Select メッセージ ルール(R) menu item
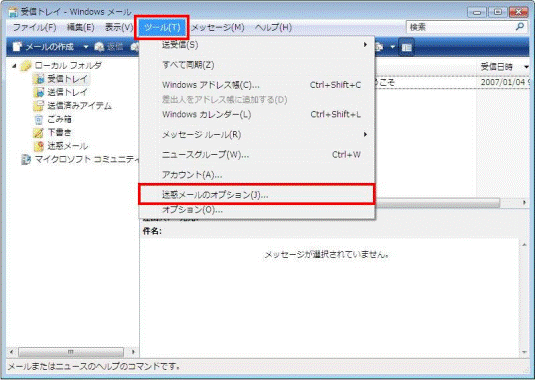535x380 pixels. point(257,134)
